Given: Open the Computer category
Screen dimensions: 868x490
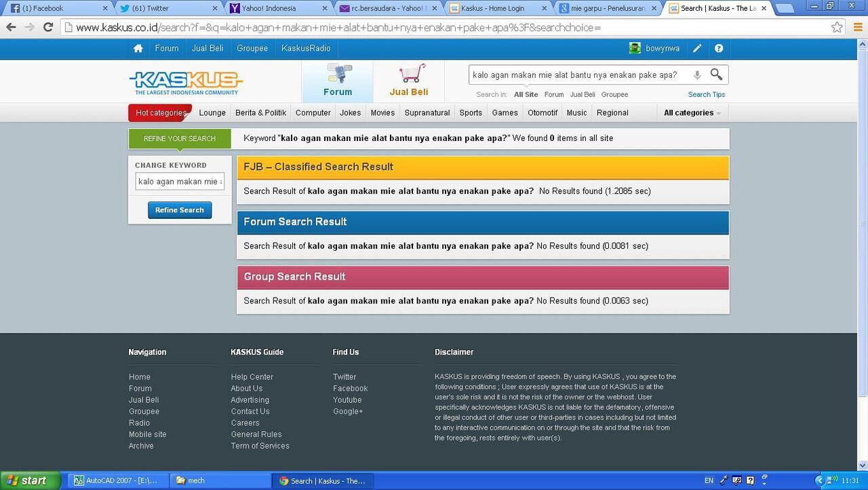Looking at the screenshot, I should [x=313, y=113].
